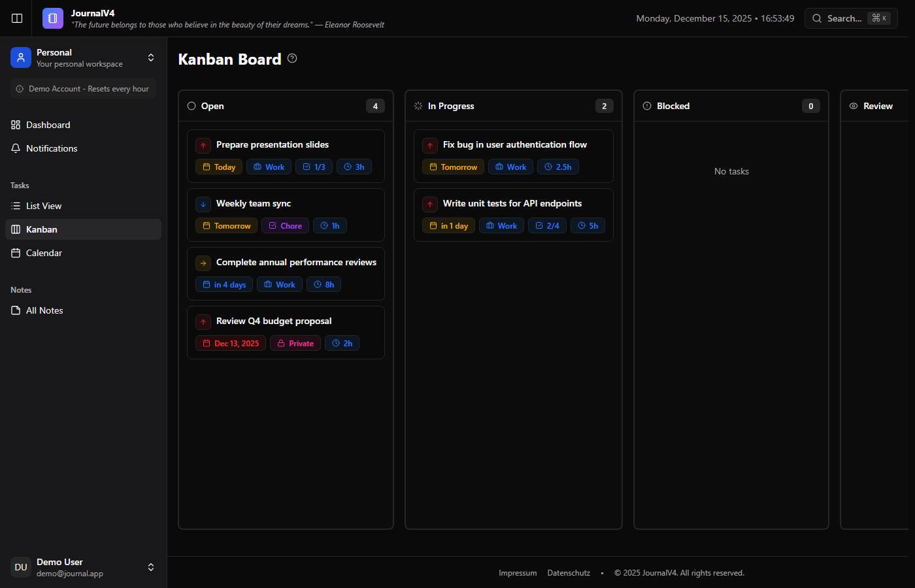Click the 2/4 checklist badge on unit tests card
Screen dimensions: 915x588
coord(547,225)
